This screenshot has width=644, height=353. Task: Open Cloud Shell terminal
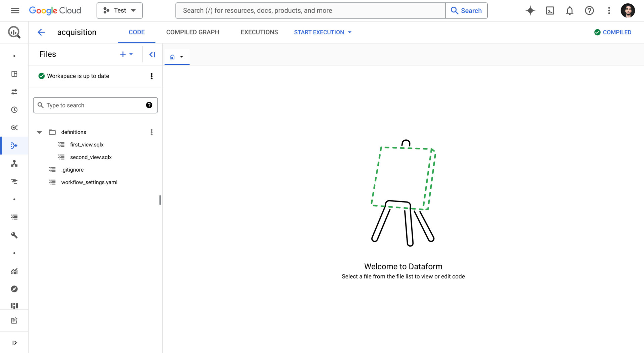[550, 10]
